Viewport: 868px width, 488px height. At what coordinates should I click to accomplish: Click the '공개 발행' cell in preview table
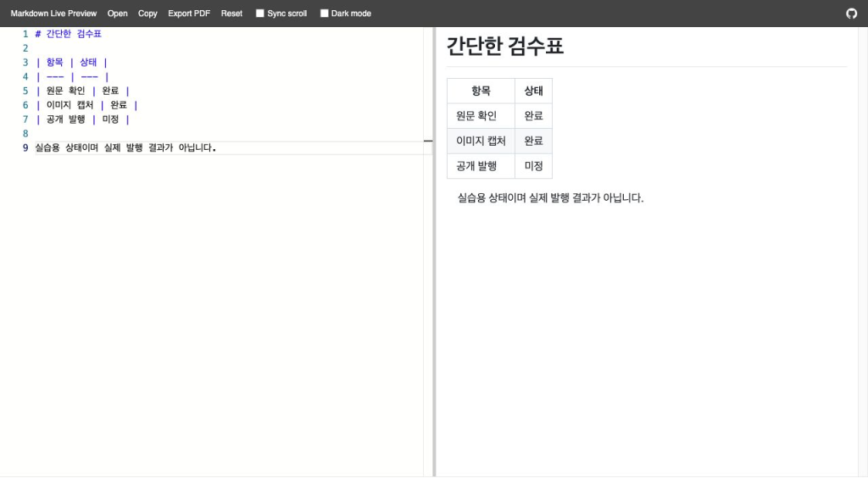pyautogui.click(x=481, y=166)
